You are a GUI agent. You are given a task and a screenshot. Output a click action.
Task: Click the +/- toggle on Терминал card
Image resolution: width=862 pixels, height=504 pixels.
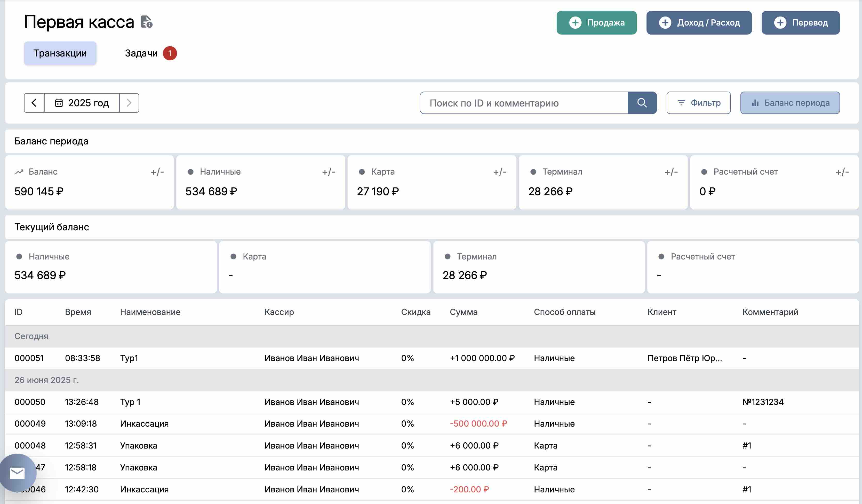tap(671, 172)
